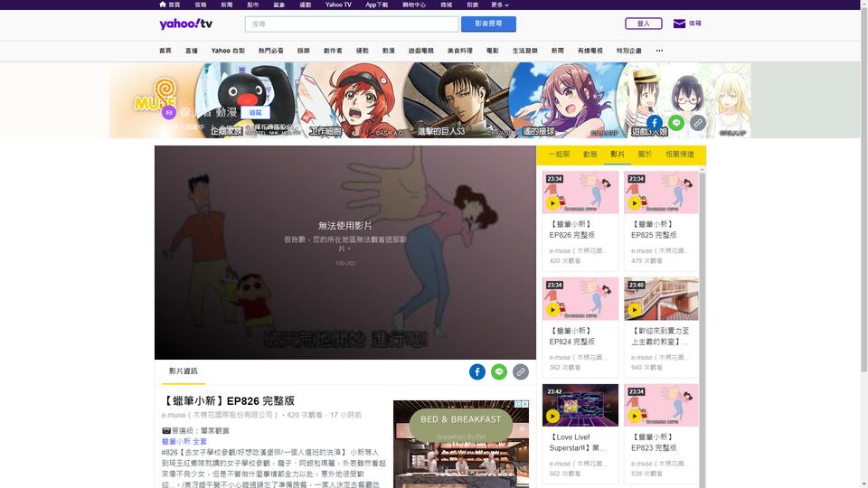The height and width of the screenshot is (488, 868).
Task: Copy video link icon below the player
Action: coord(521,371)
